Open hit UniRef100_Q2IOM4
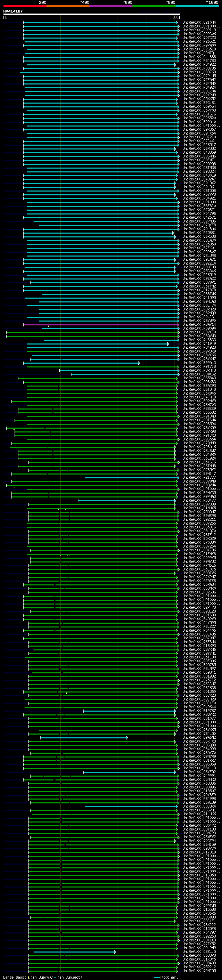Viewport: 222px width, 980px height. pos(199,23)
